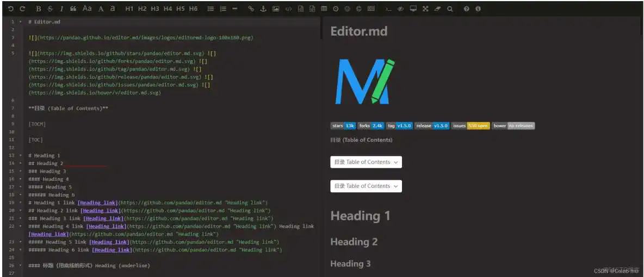Open search with the magnifier icon

click(450, 9)
